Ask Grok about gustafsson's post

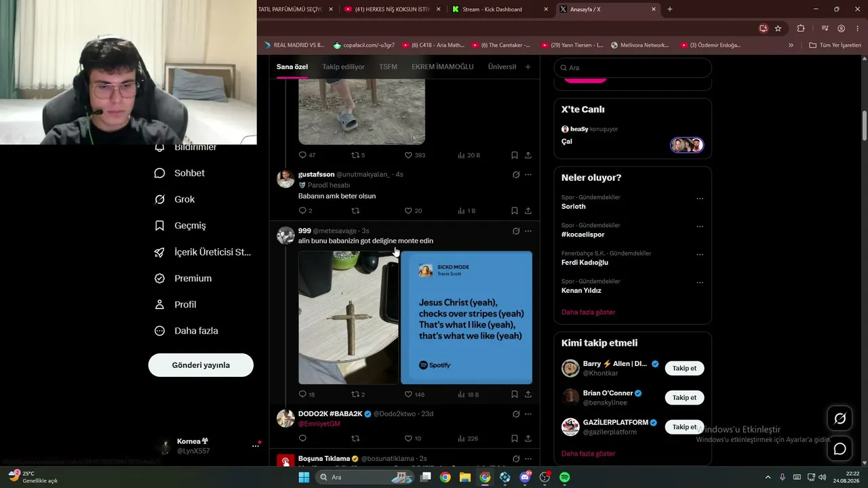pos(516,174)
